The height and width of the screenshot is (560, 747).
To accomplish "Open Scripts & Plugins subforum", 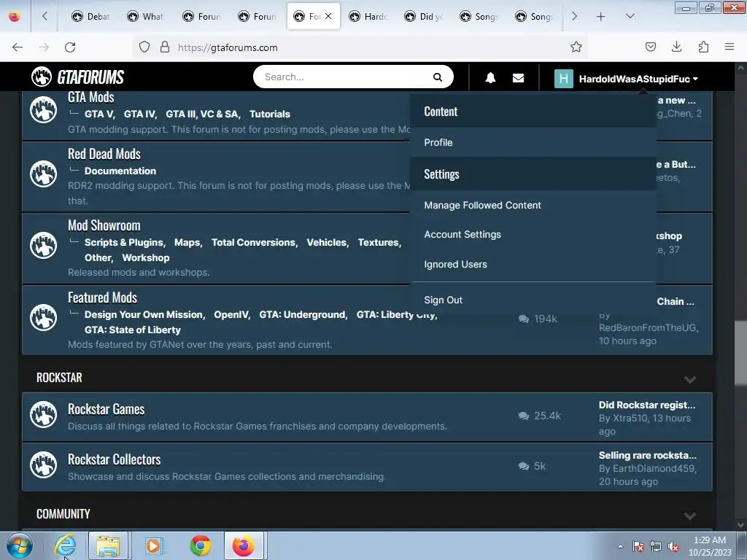I will coord(124,242).
